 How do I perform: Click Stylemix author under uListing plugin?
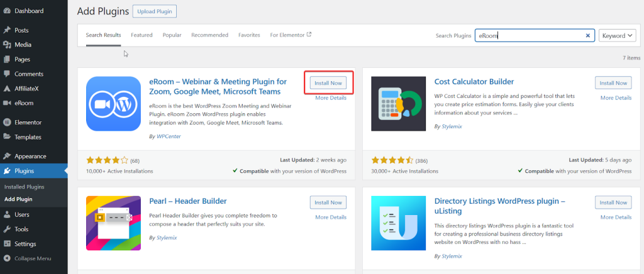pyautogui.click(x=452, y=256)
